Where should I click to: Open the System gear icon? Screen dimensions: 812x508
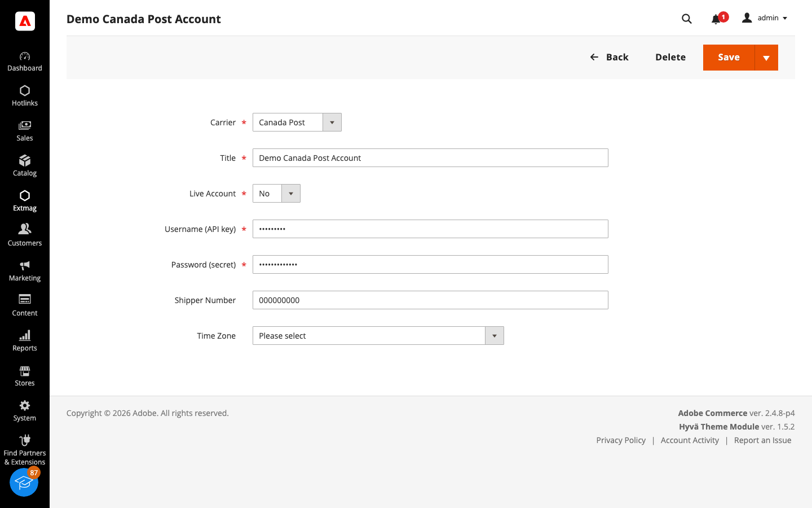[25, 405]
